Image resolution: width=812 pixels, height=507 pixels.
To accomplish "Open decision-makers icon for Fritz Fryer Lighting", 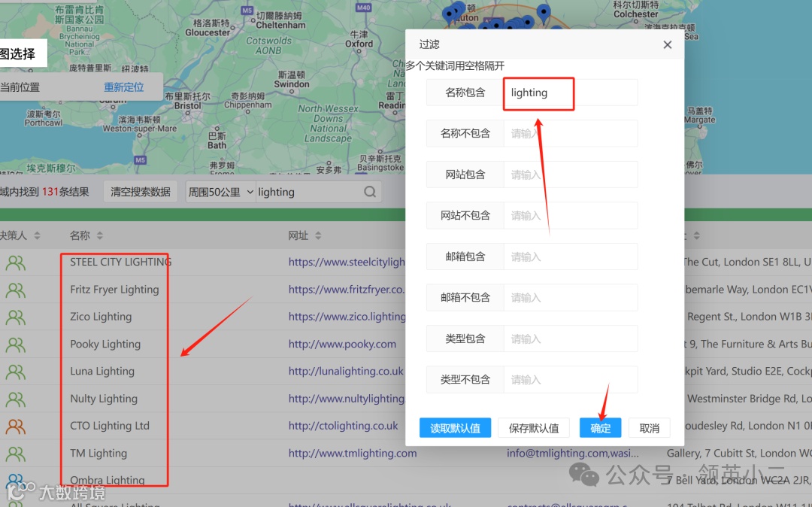I will (16, 290).
